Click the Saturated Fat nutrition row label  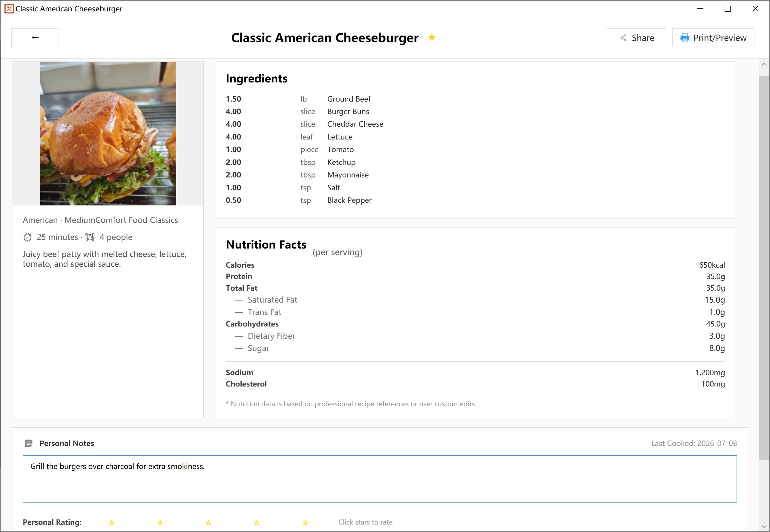[272, 300]
